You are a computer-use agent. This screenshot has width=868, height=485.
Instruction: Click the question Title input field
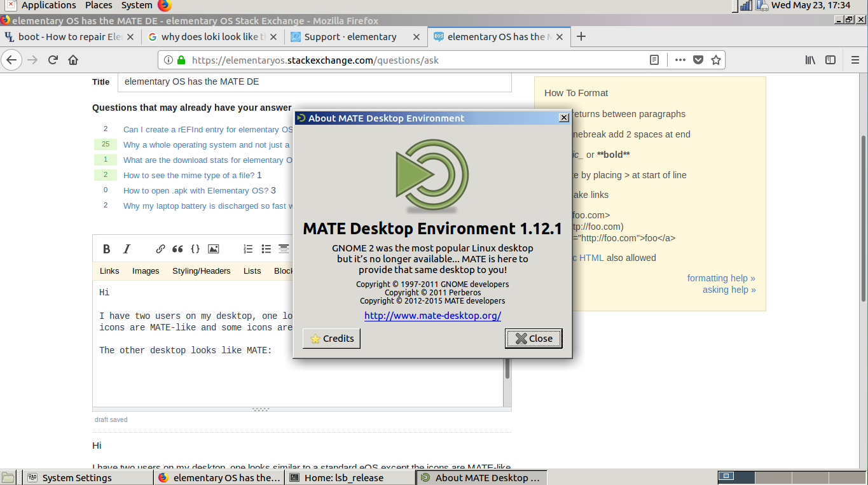coord(315,82)
